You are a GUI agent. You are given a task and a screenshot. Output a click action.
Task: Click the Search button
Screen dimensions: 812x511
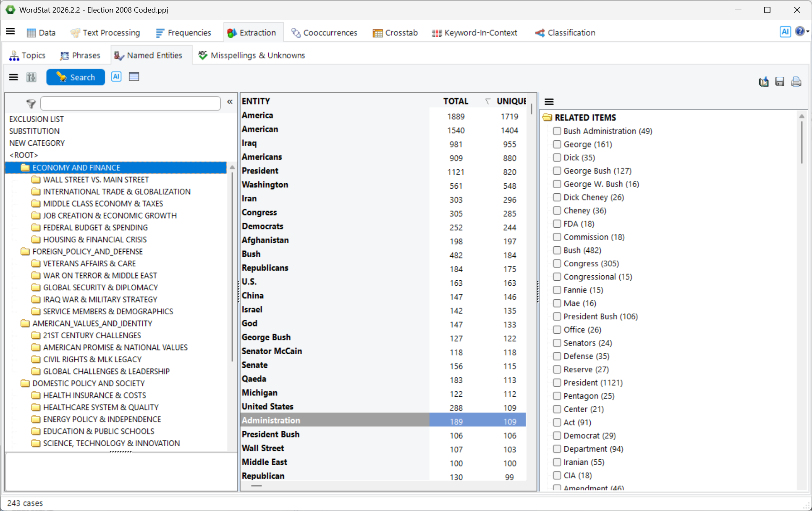click(76, 77)
